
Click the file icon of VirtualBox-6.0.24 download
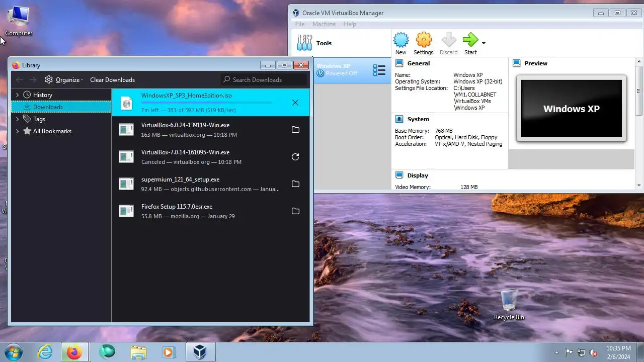coord(126,130)
